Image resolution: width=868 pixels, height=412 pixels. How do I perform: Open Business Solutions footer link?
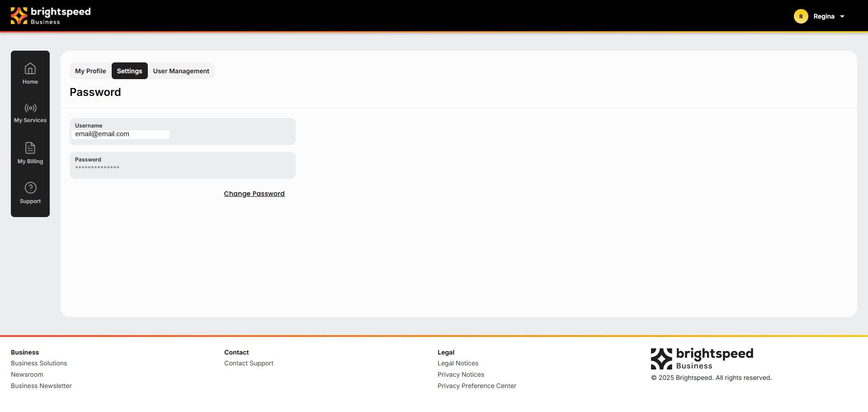(39, 363)
